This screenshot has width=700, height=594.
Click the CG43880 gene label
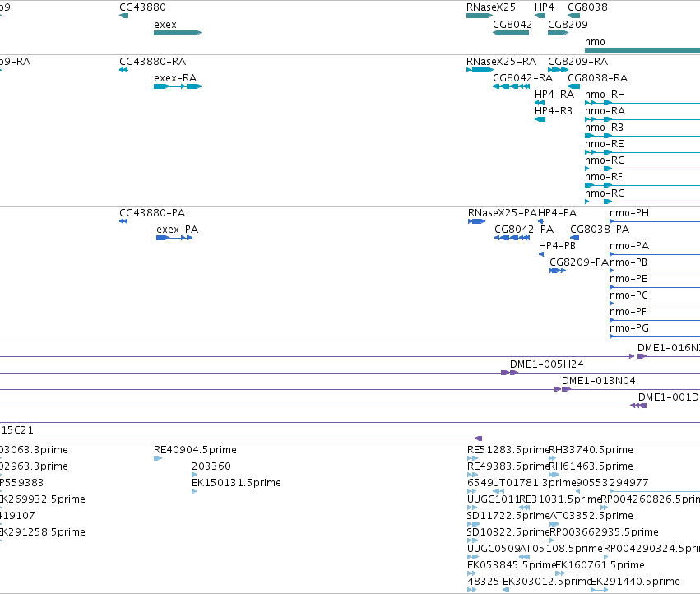142,7
